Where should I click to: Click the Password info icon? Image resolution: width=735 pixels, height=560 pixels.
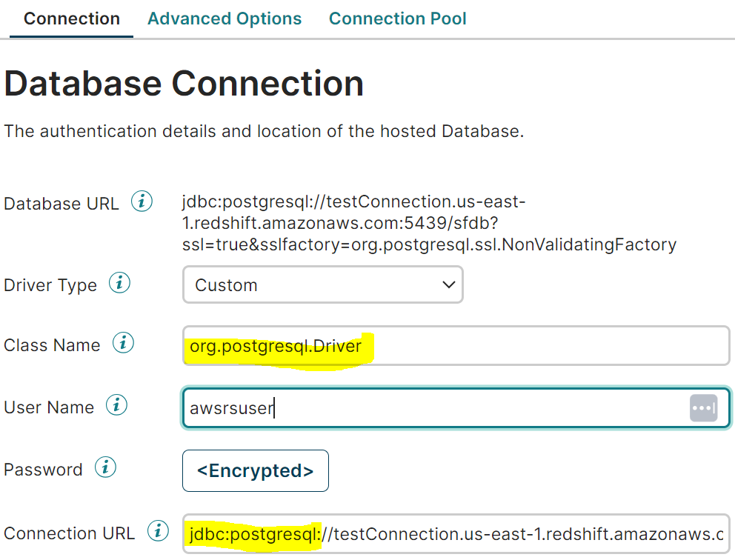pos(106,467)
